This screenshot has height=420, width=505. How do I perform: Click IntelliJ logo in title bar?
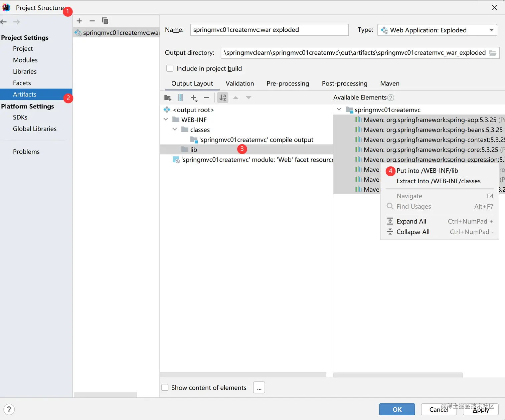(x=6, y=7)
